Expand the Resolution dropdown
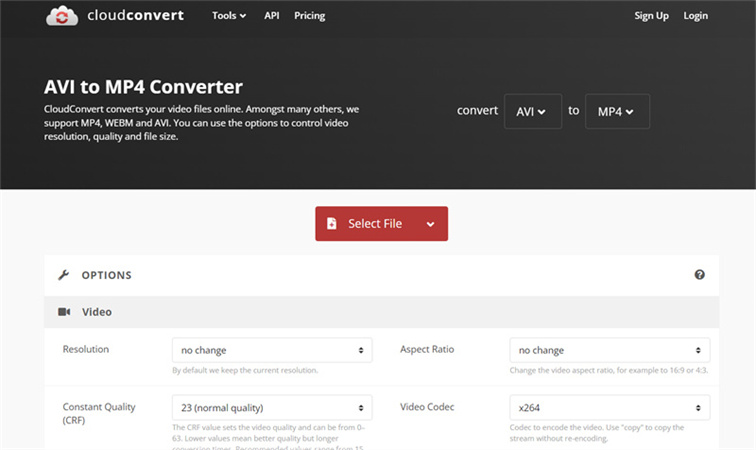Screen dimensions: 756x450 pos(271,350)
